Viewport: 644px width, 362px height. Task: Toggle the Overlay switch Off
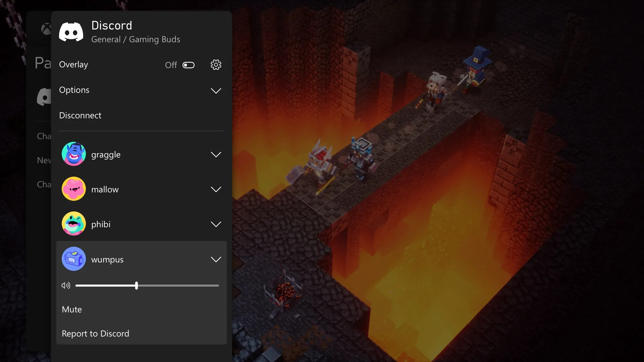[x=188, y=65]
